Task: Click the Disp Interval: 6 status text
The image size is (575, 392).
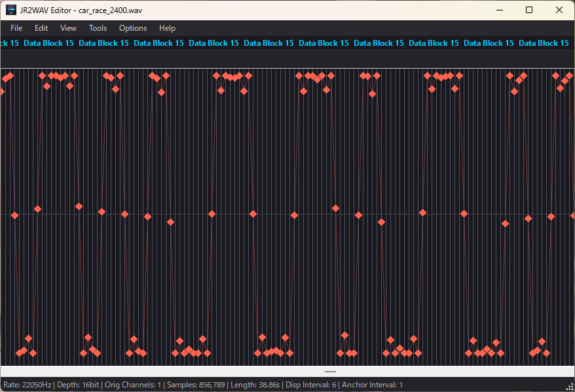Action: pos(311,385)
